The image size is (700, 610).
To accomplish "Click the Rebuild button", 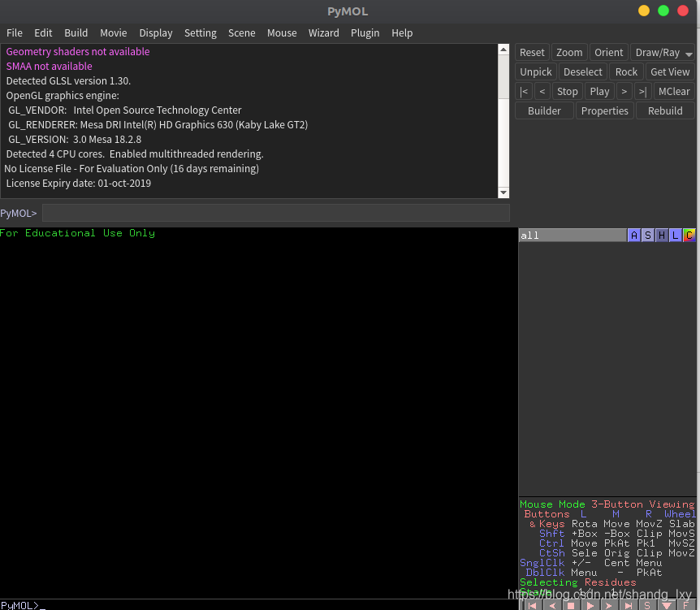I will click(665, 110).
